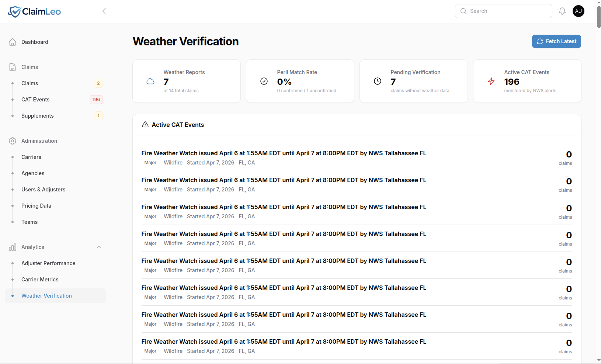Click the Analytics bar chart icon

[13, 247]
